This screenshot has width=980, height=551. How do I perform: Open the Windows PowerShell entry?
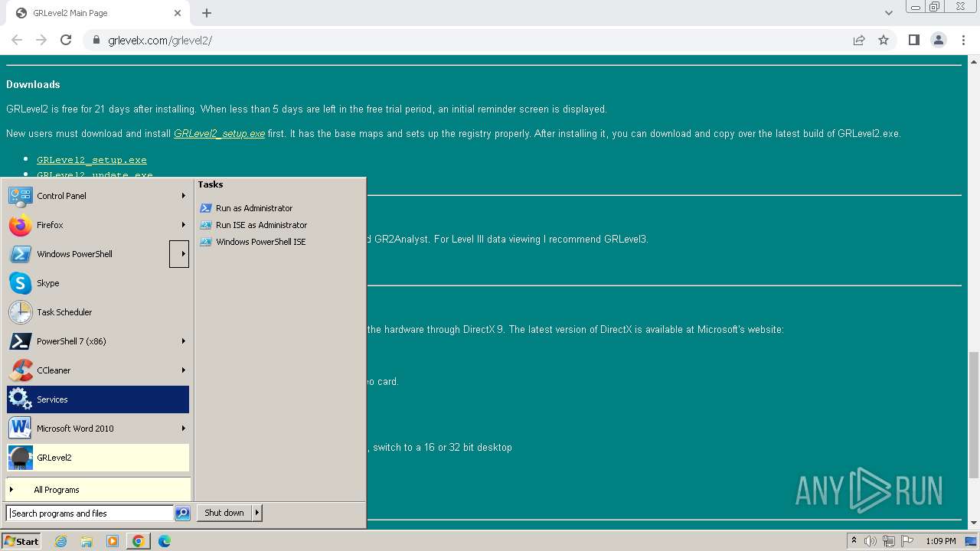(x=88, y=254)
